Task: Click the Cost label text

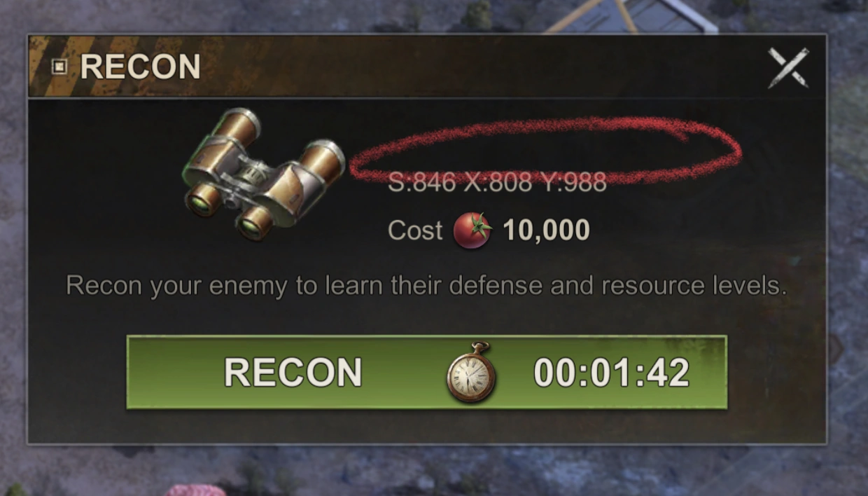Action: tap(415, 230)
